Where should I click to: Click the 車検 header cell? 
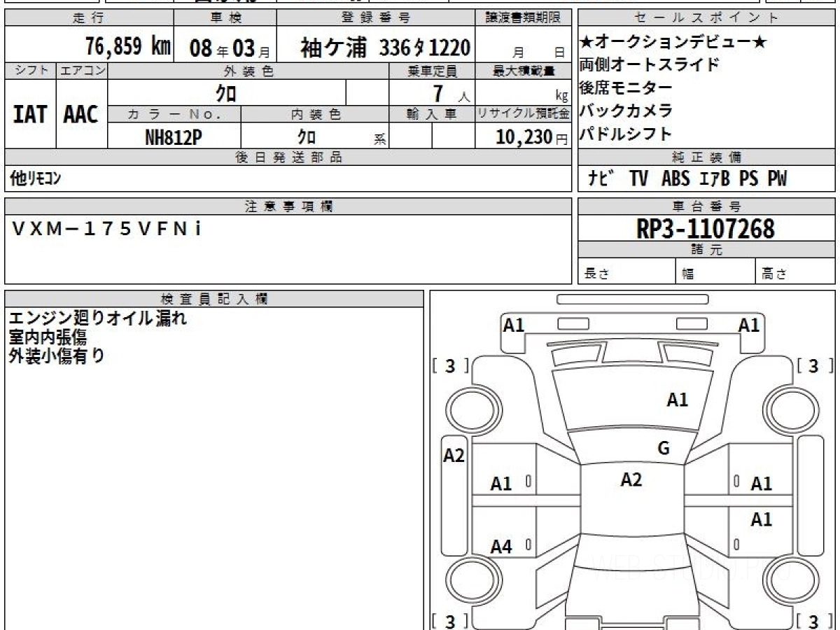[x=225, y=18]
